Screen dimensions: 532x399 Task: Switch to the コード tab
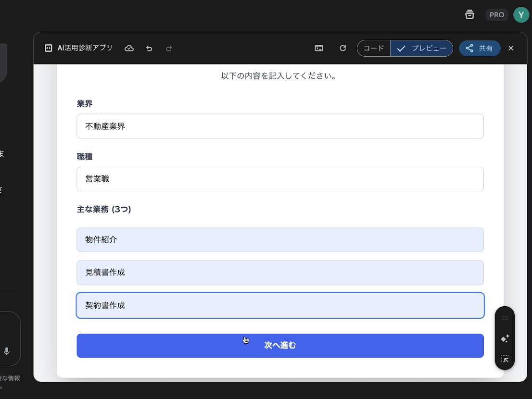pos(374,48)
